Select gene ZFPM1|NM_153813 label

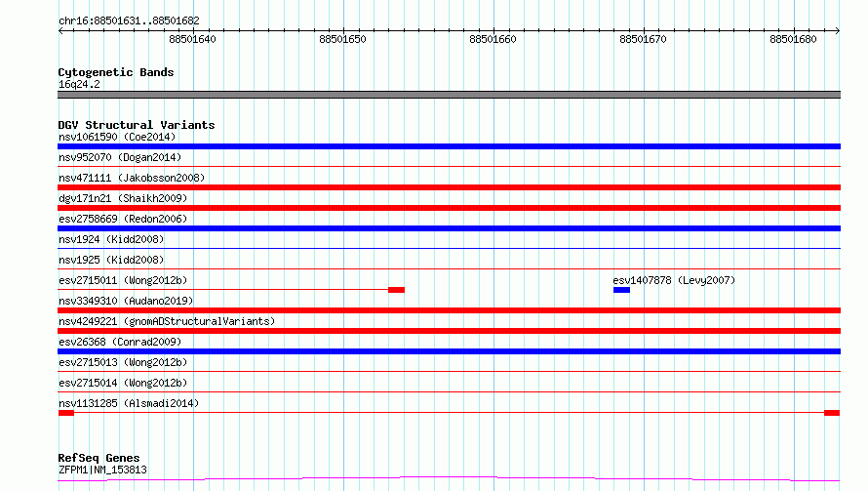point(102,470)
